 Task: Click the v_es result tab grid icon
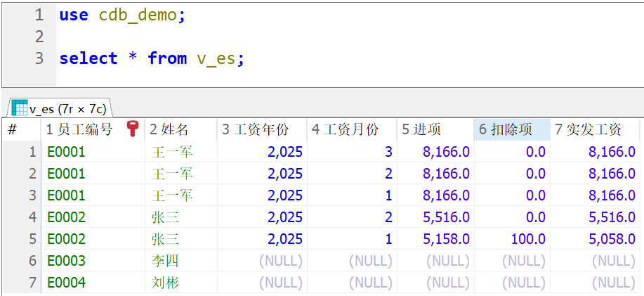(x=19, y=108)
